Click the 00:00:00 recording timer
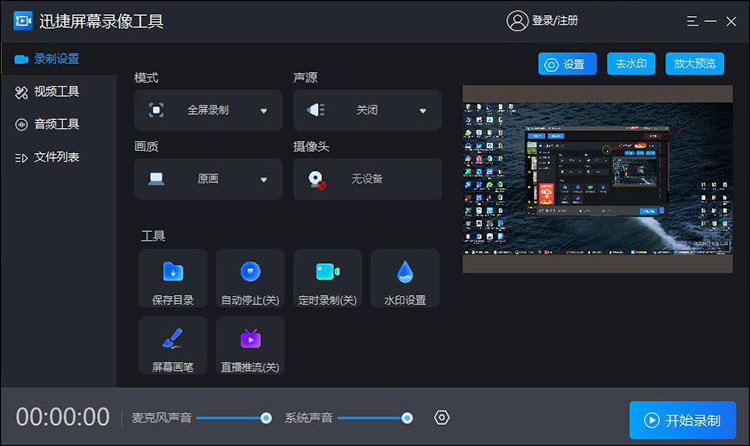Screen dimensions: 750x446 tap(63, 417)
